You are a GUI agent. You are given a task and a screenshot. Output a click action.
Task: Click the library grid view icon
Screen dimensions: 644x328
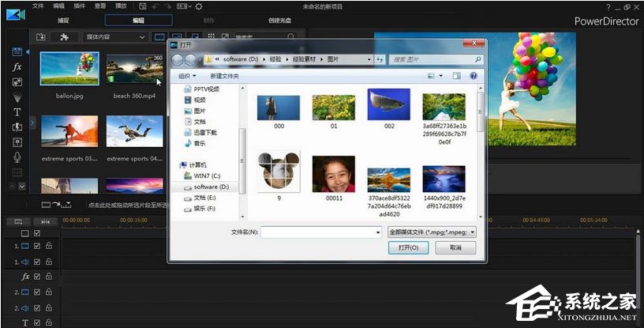211,36
